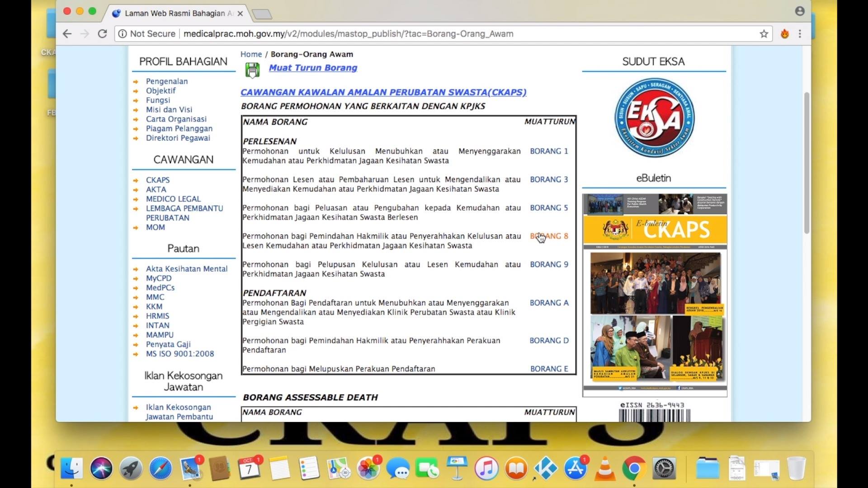Viewport: 868px width, 488px height.
Task: Reload the current web page
Action: pos(103,34)
